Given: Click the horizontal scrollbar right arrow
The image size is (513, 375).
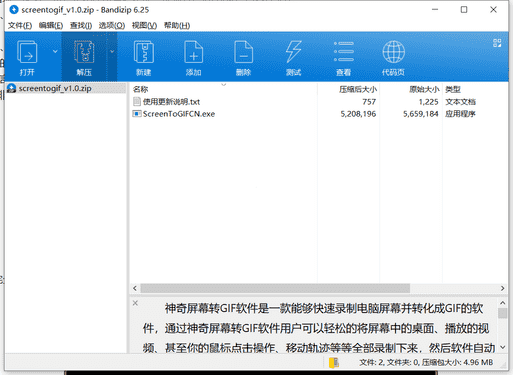Looking at the screenshot, I should tap(502, 288).
